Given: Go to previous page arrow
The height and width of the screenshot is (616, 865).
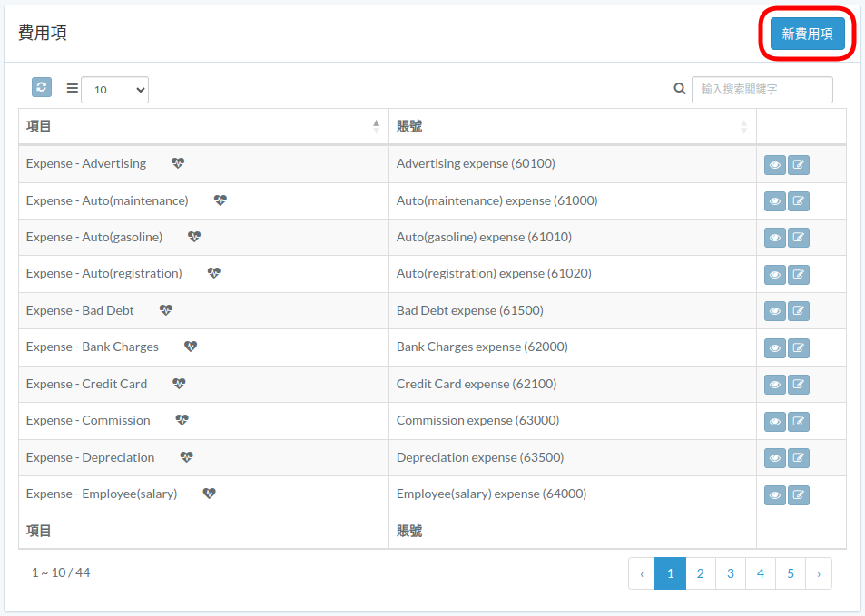Looking at the screenshot, I should (x=642, y=573).
